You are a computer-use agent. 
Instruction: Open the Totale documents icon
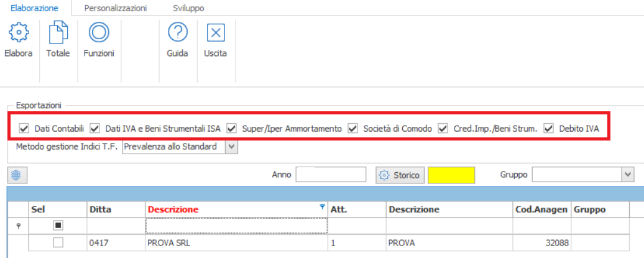click(58, 33)
